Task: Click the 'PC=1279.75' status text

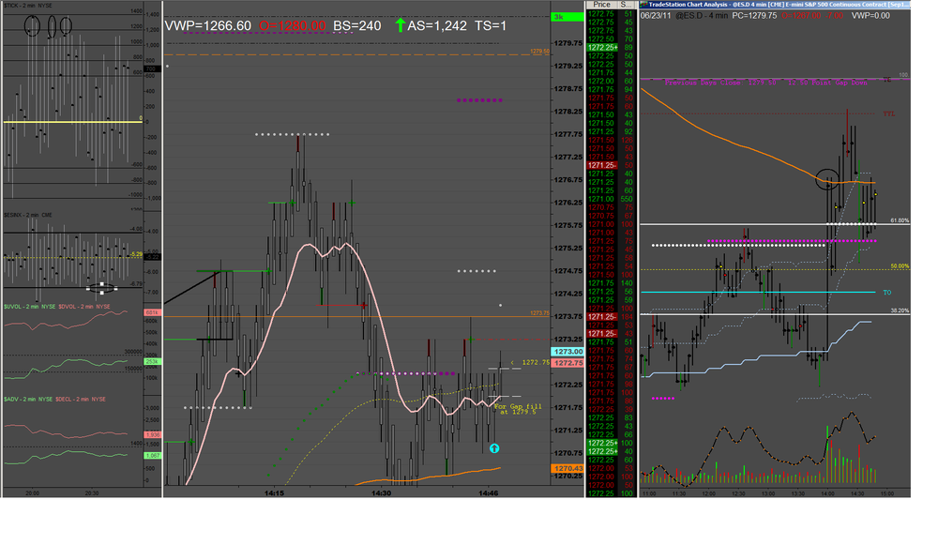Action: [754, 16]
